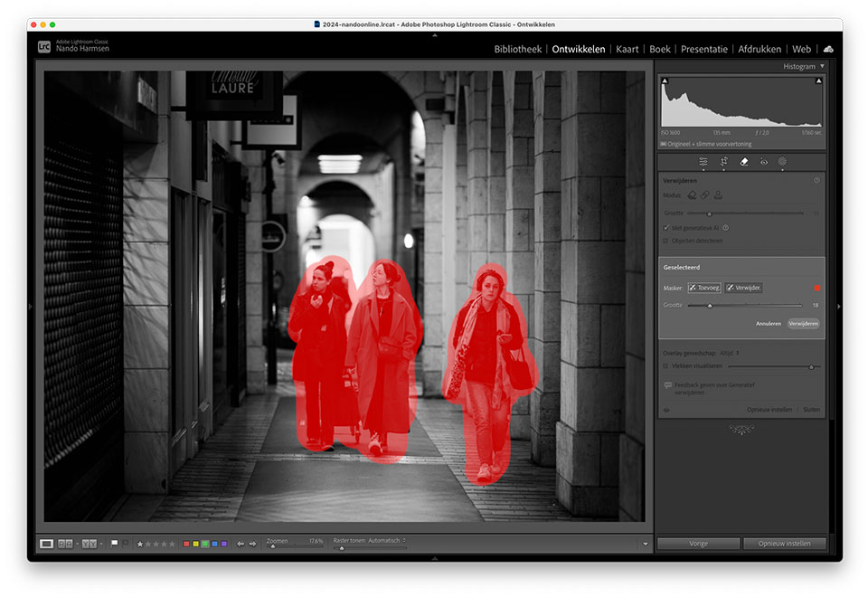
Task: Set the one-star rating
Action: coord(140,544)
